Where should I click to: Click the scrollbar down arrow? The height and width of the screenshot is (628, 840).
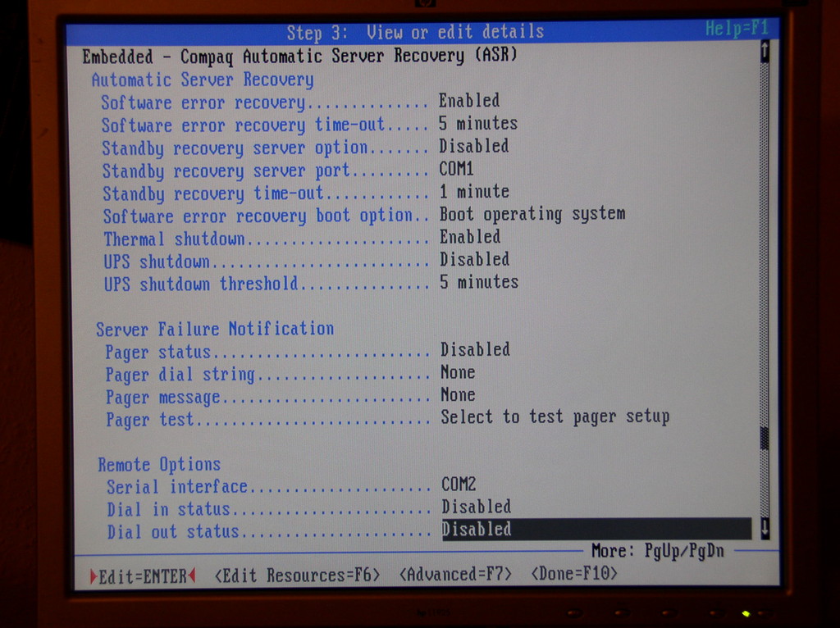tap(765, 529)
